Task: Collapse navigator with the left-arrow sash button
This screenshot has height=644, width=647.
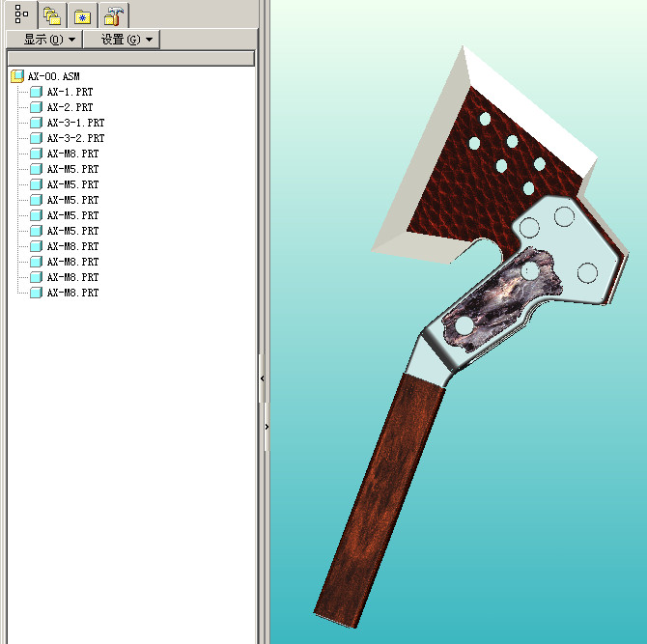Action: tap(263, 378)
